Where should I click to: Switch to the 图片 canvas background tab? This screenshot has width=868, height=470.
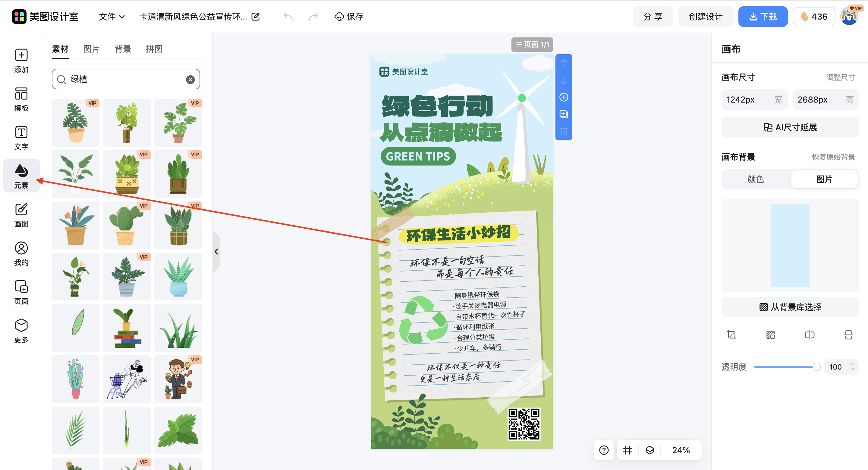coord(825,179)
